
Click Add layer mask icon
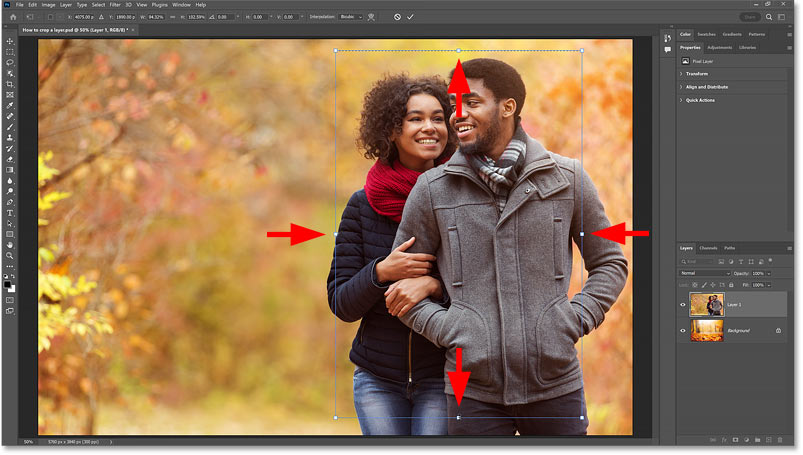pos(735,440)
